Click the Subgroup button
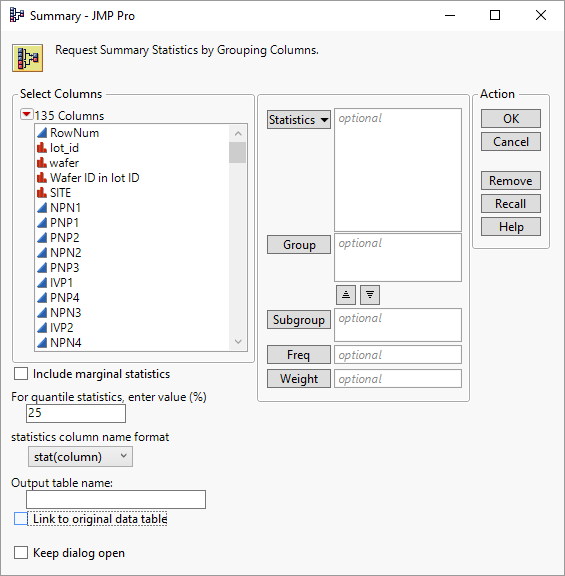The image size is (565, 576). 299,320
